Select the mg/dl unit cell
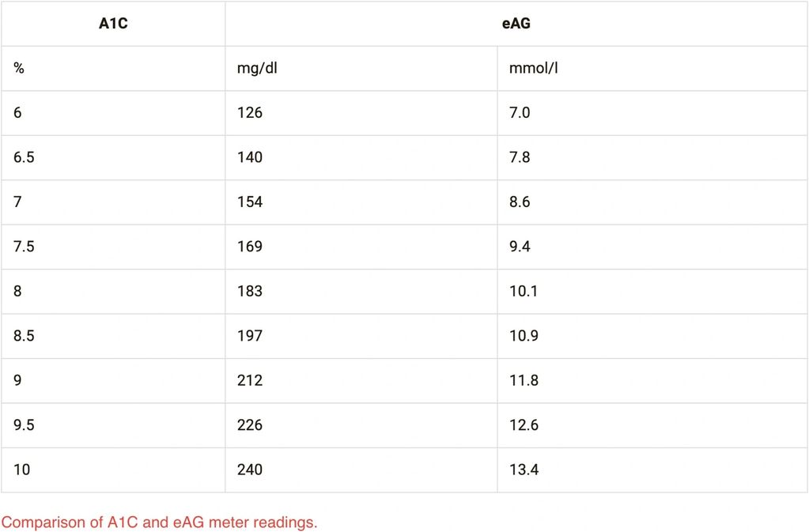This screenshot has height=532, width=809. [257, 68]
